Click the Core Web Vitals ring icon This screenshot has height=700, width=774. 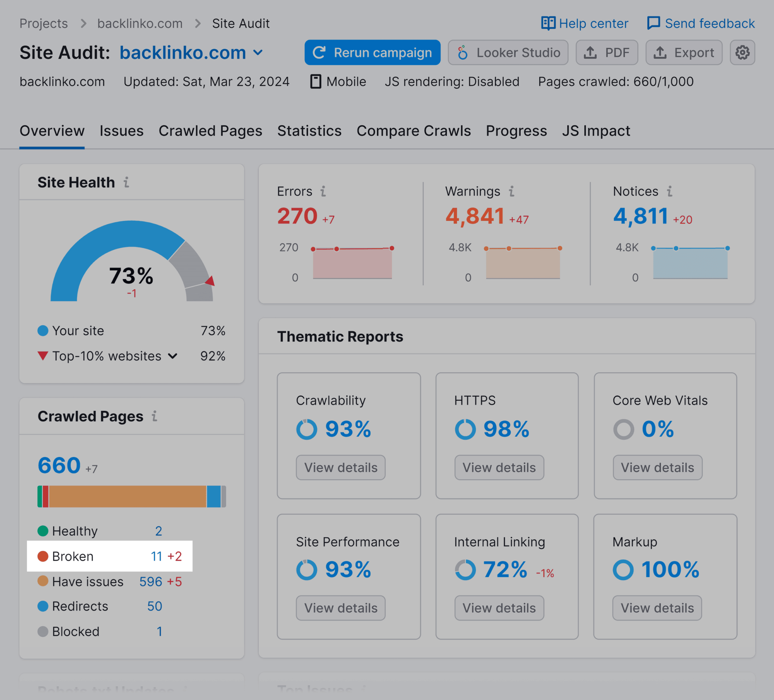[x=624, y=429]
